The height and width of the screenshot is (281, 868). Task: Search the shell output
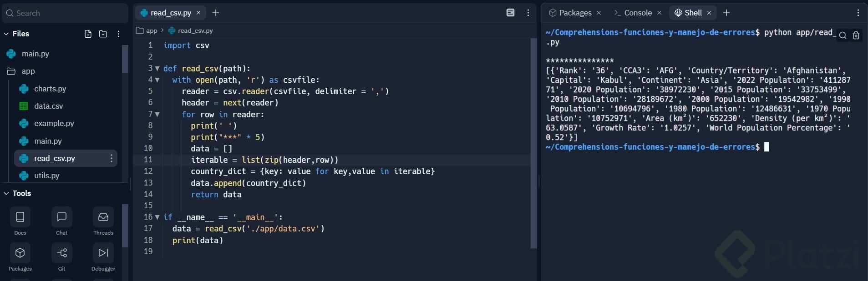click(843, 35)
